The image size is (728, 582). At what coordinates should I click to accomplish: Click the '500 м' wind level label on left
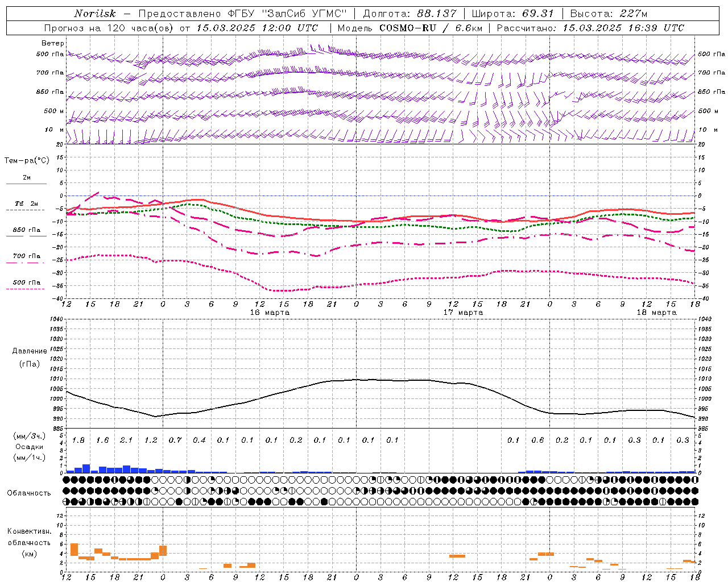coord(54,111)
